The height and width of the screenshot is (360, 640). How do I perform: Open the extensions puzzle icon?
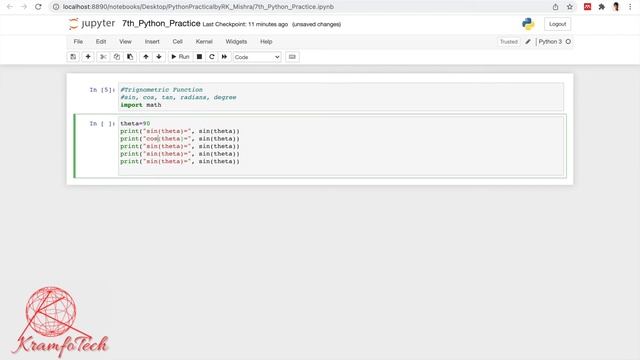click(602, 7)
